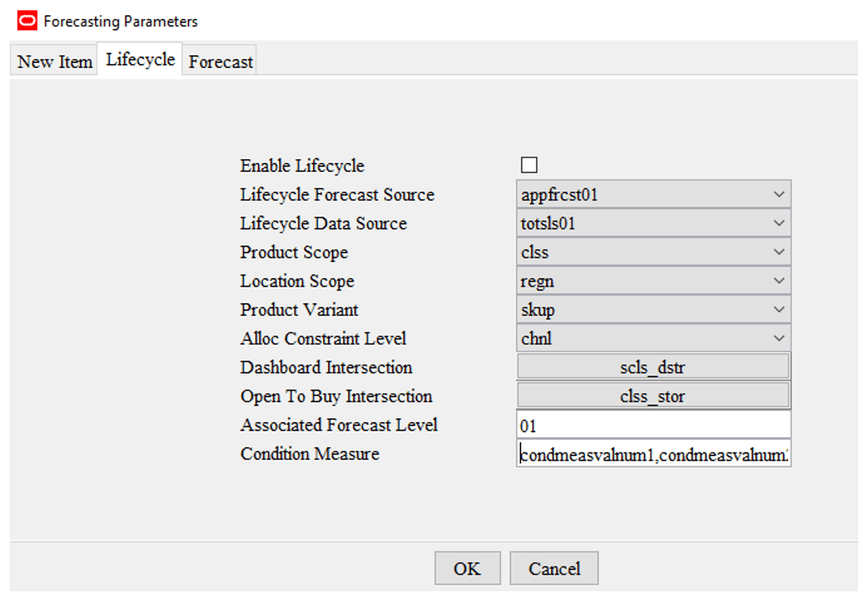
Task: Switch to the Forecast tab
Action: coord(219,60)
